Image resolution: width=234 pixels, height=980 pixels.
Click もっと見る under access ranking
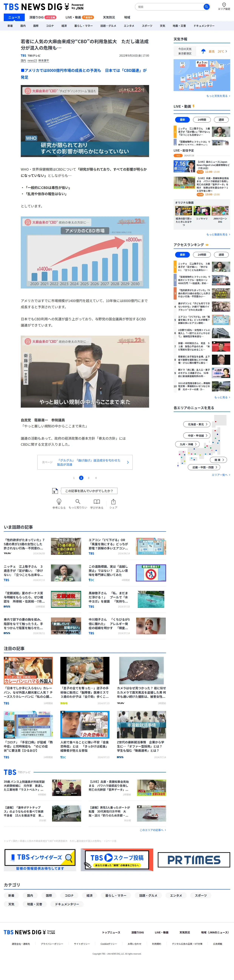coord(222,397)
